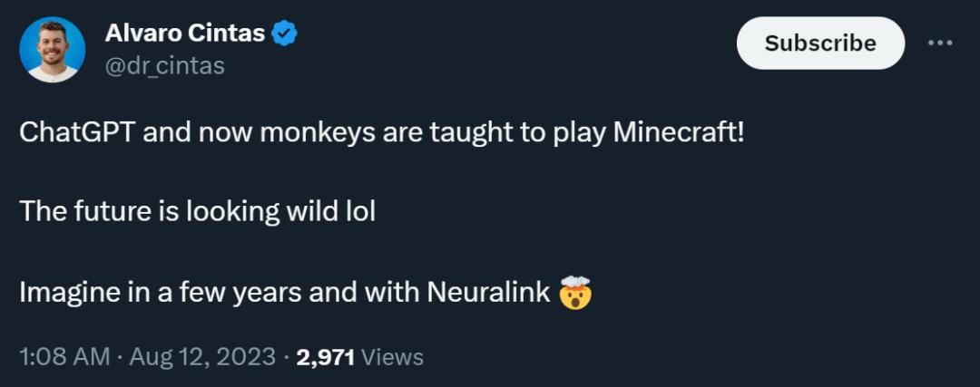Open the Alvaro Cintas display name link
Viewport: 980px width, 387px height.
[x=185, y=34]
